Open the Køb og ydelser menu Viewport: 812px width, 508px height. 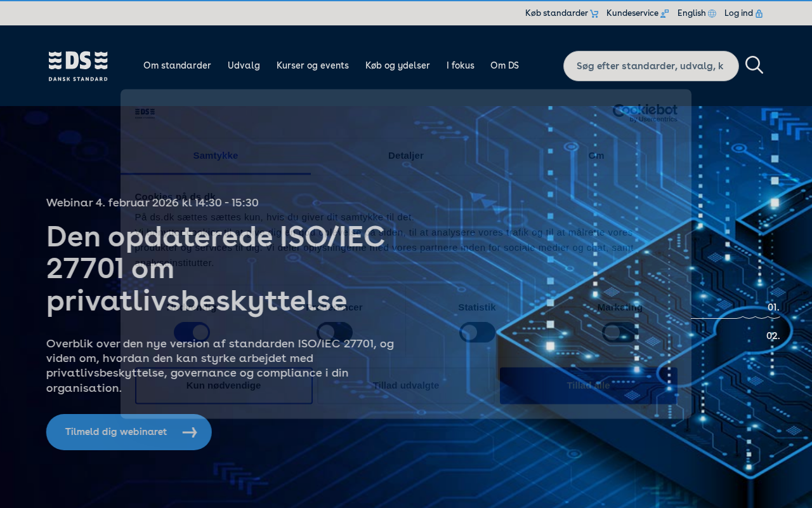coord(398,65)
